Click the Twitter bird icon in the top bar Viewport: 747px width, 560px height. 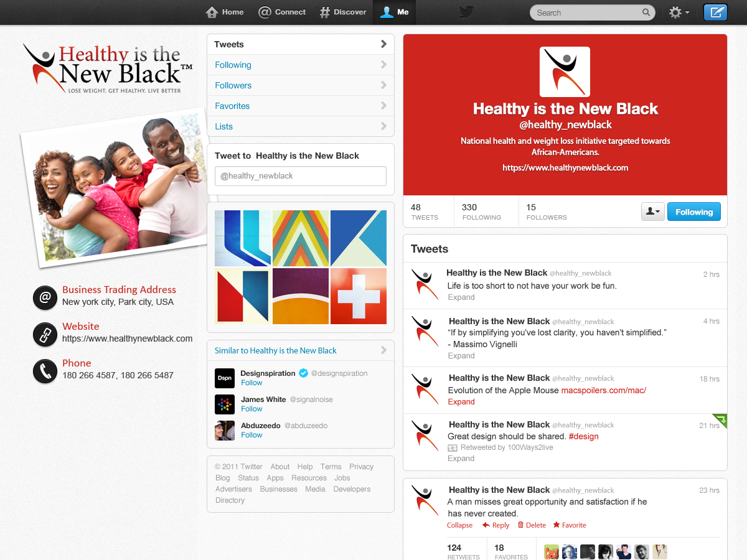pos(466,11)
